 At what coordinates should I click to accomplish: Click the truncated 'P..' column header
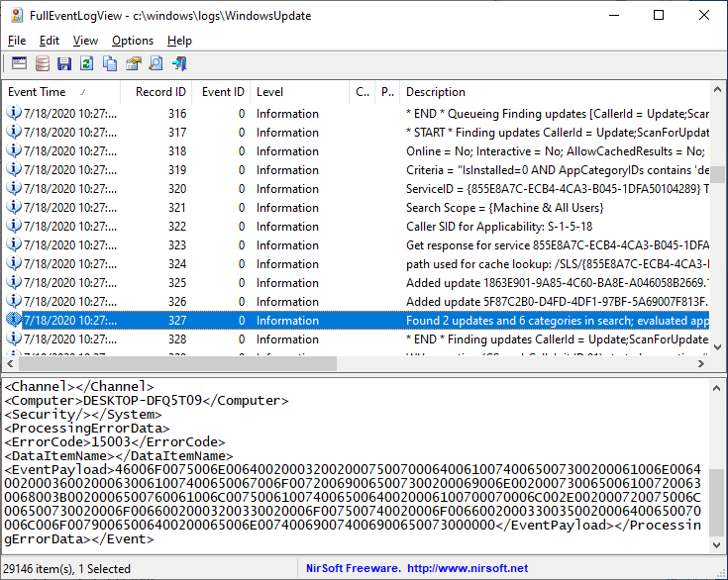387,92
